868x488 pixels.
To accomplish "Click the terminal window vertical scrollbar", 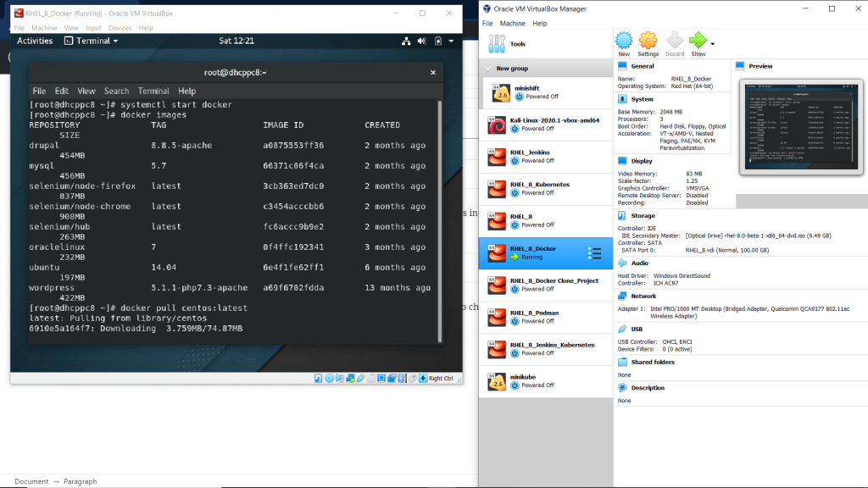I will [438, 220].
